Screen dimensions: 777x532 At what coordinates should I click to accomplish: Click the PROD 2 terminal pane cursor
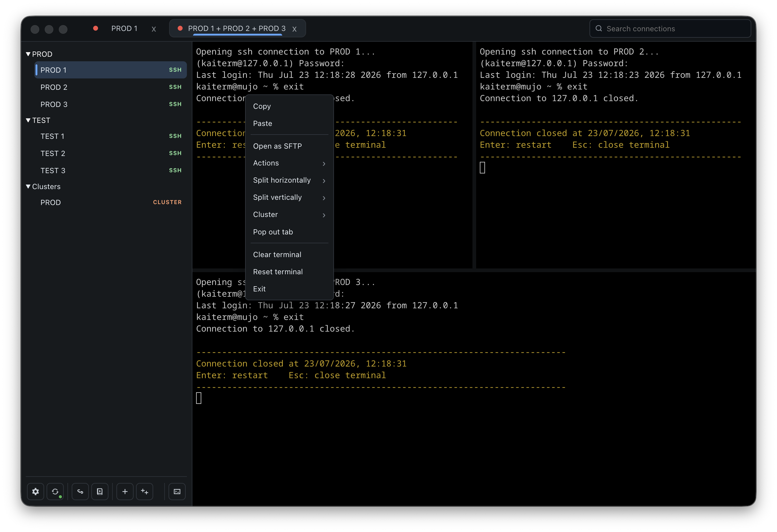coord(483,168)
